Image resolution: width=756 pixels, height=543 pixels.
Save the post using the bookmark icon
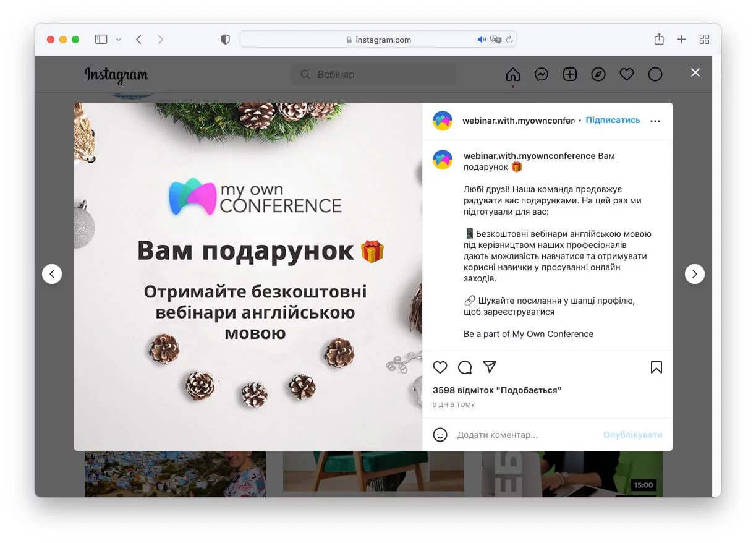pos(656,367)
